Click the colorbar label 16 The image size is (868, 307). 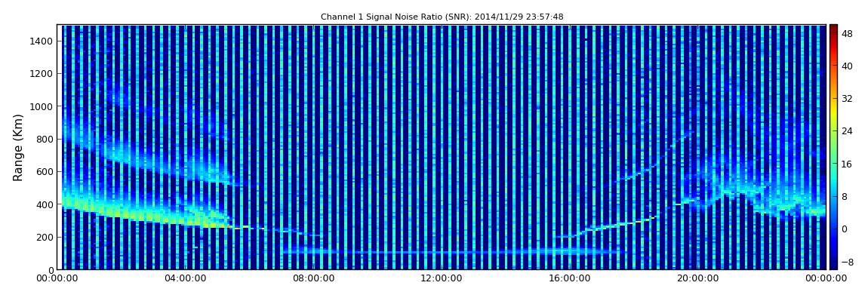(x=847, y=164)
